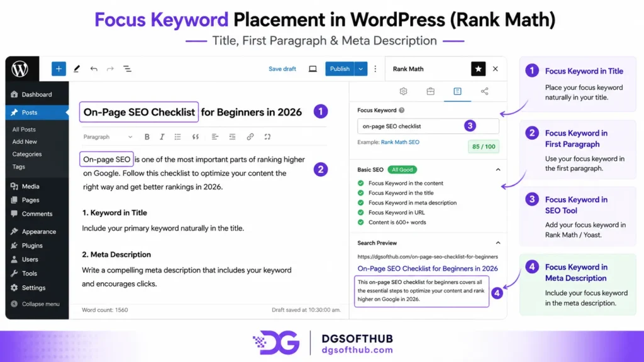644x362 pixels.
Task: Click the align text left icon
Action: 215,137
